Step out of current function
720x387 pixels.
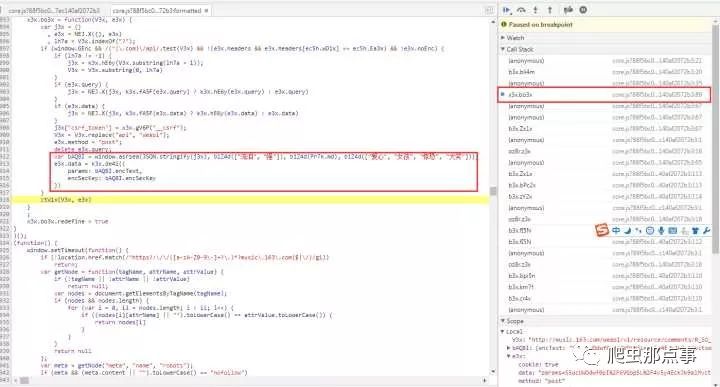coord(550,10)
